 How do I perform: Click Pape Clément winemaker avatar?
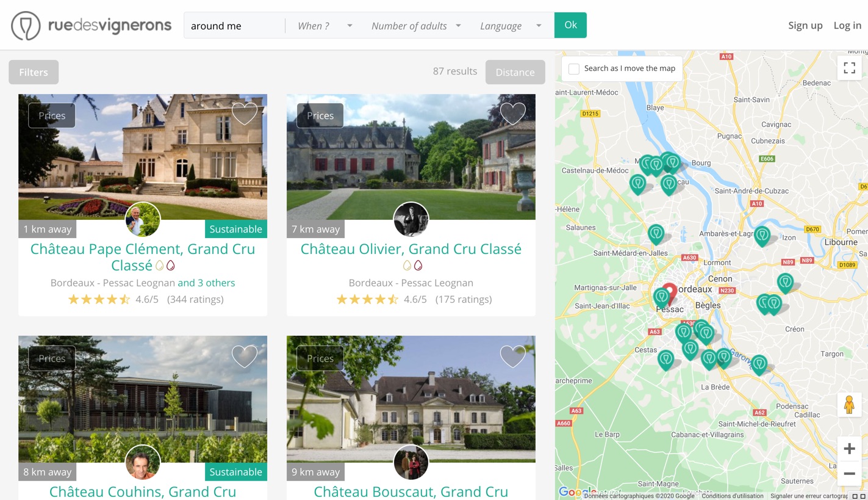143,220
